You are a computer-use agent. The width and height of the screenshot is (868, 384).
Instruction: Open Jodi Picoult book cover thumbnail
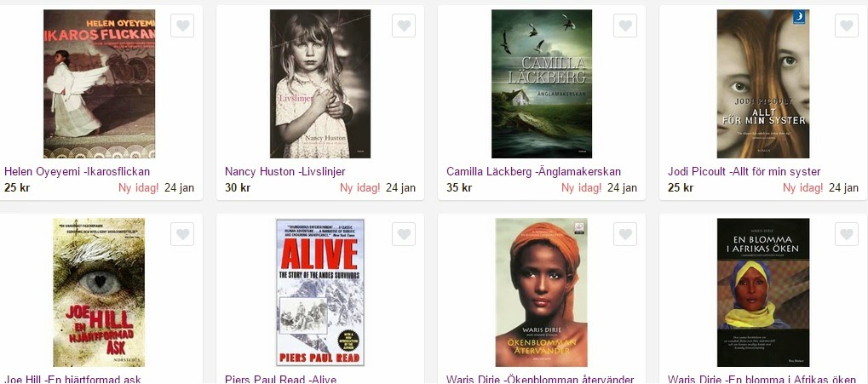tap(763, 84)
